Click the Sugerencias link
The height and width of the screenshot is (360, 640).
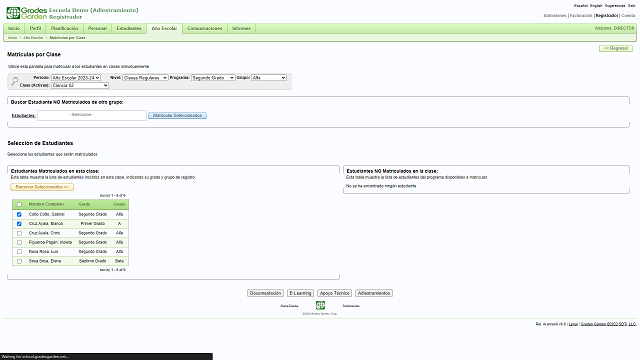[615, 6]
